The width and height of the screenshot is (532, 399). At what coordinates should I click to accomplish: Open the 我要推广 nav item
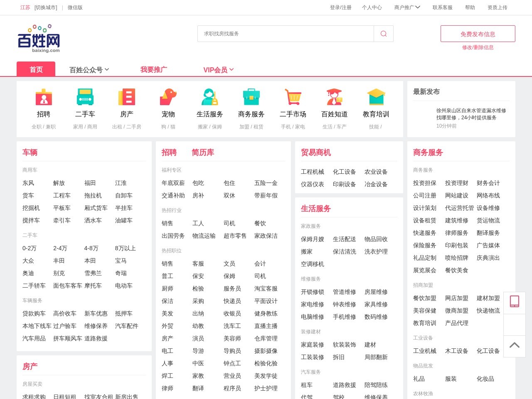pos(154,69)
